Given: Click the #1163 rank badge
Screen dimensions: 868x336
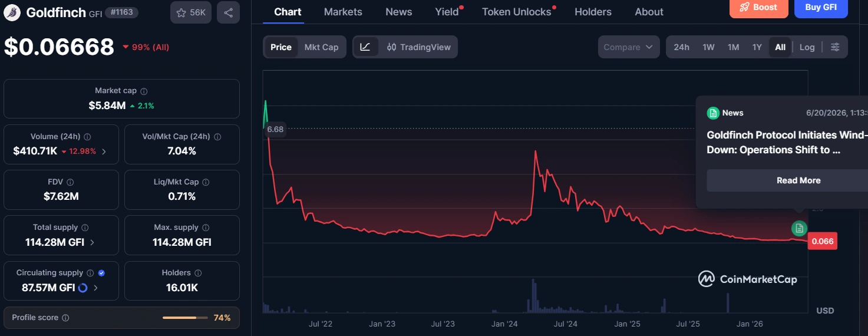Looking at the screenshot, I should pyautogui.click(x=121, y=11).
